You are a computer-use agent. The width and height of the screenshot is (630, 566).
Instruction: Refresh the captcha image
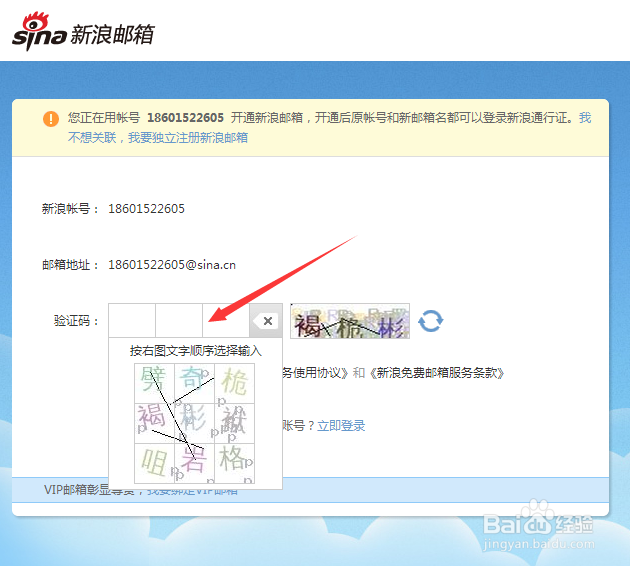431,321
